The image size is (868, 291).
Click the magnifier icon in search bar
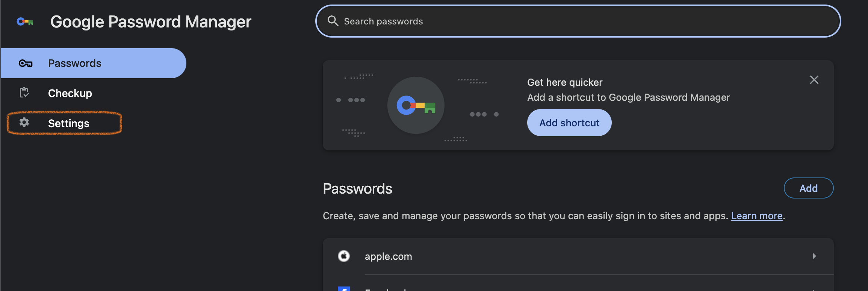click(x=333, y=21)
